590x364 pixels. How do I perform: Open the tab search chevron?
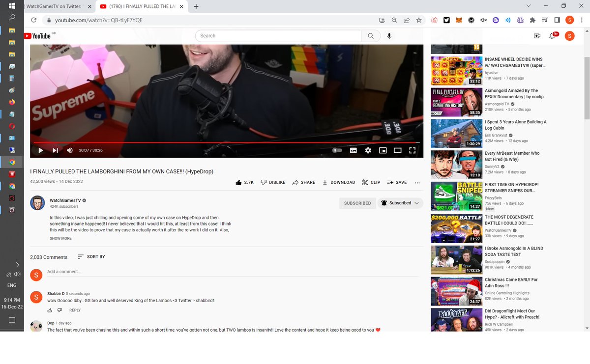[x=529, y=6]
